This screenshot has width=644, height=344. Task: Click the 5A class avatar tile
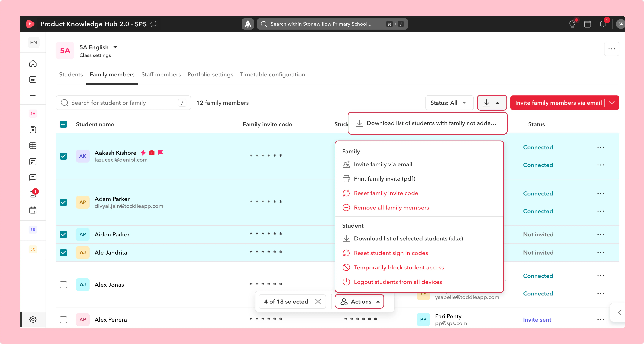point(65,50)
